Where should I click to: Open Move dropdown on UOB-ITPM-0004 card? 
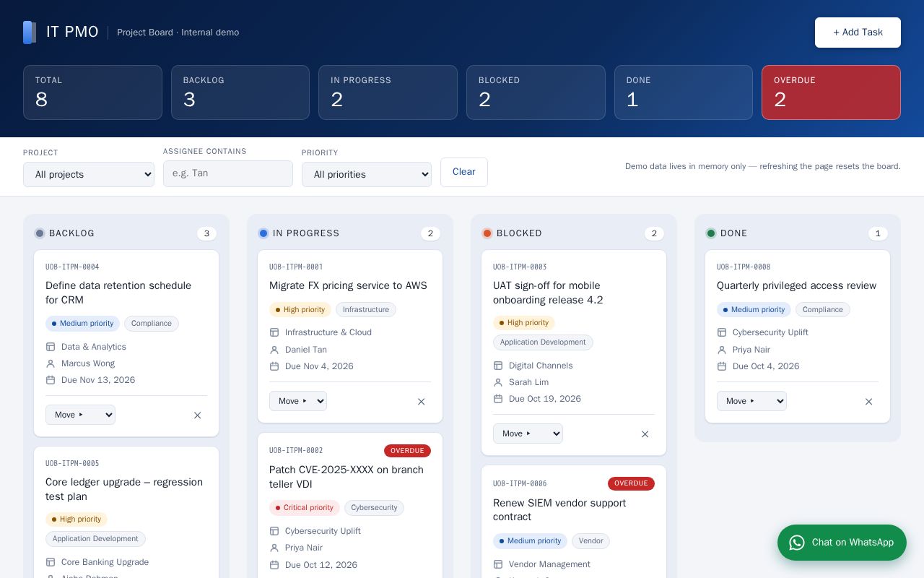(80, 415)
